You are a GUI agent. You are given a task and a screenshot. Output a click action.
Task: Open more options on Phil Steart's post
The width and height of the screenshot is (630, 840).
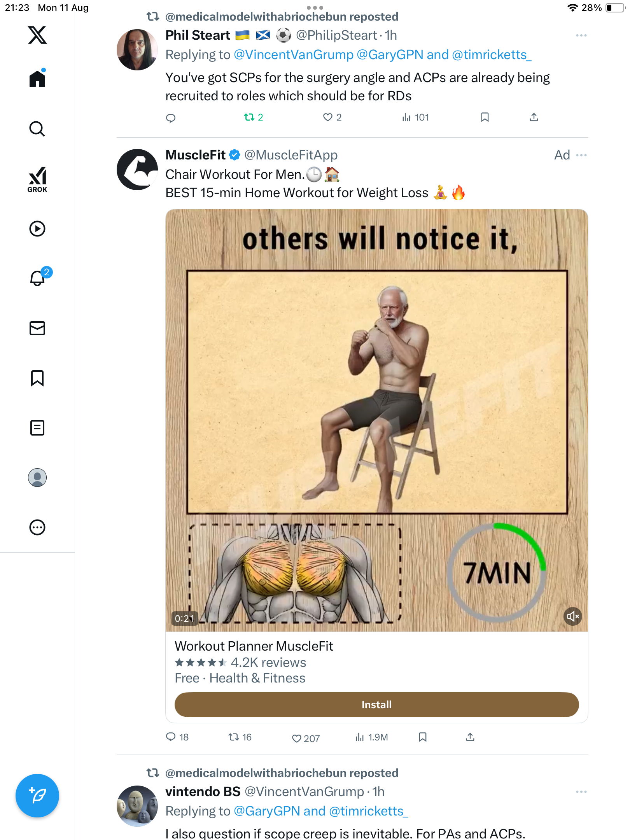pos(581,35)
